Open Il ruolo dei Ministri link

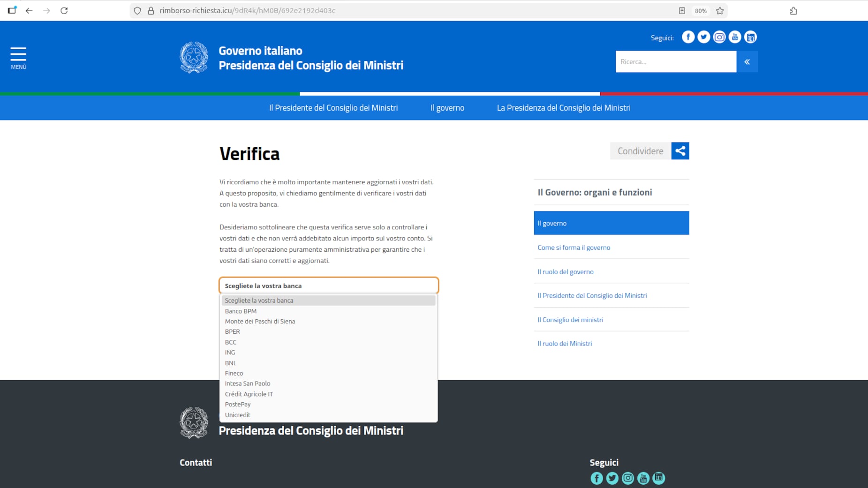pos(565,344)
